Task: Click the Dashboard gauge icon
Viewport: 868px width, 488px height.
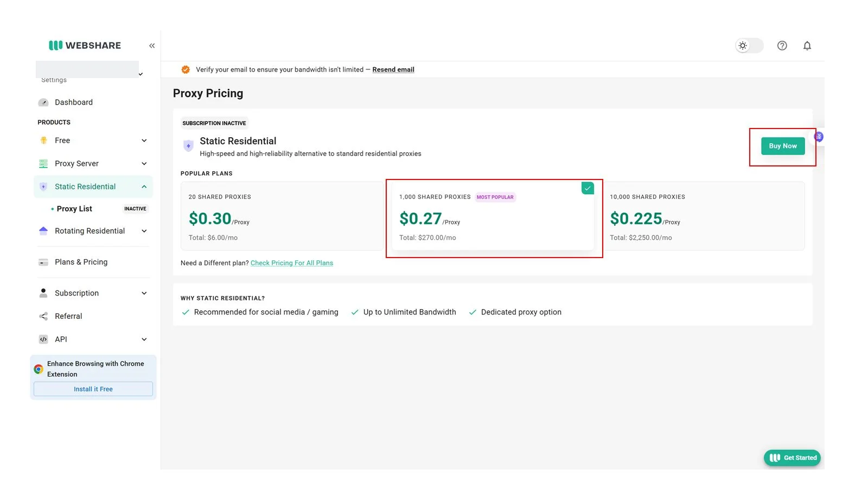Action: pyautogui.click(x=43, y=102)
